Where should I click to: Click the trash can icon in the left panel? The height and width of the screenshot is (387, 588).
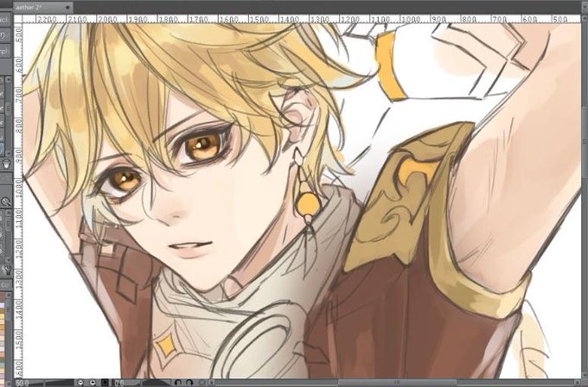point(6,164)
